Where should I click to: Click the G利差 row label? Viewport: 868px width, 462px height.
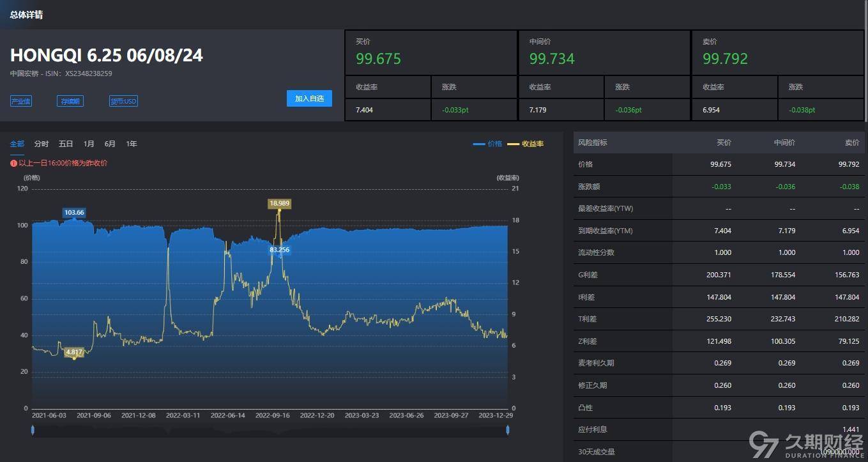(x=587, y=275)
